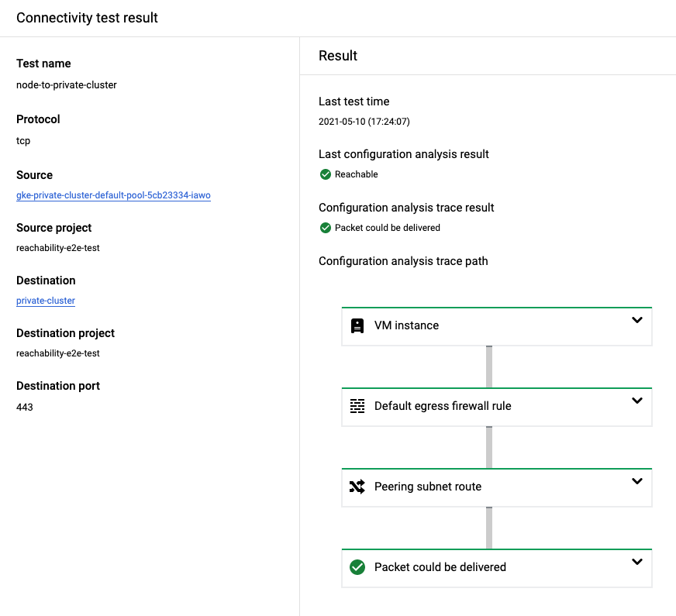
Task: Click the check icon beside Packet could be delivered
Action: click(x=326, y=228)
